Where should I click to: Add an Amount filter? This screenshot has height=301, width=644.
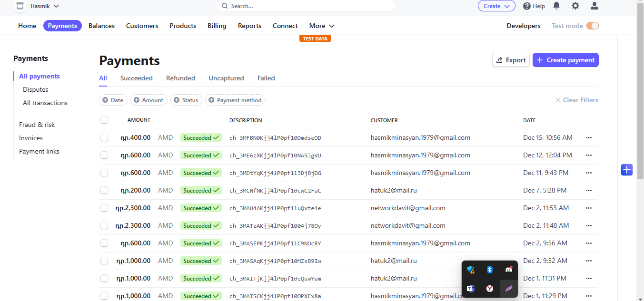149,100
